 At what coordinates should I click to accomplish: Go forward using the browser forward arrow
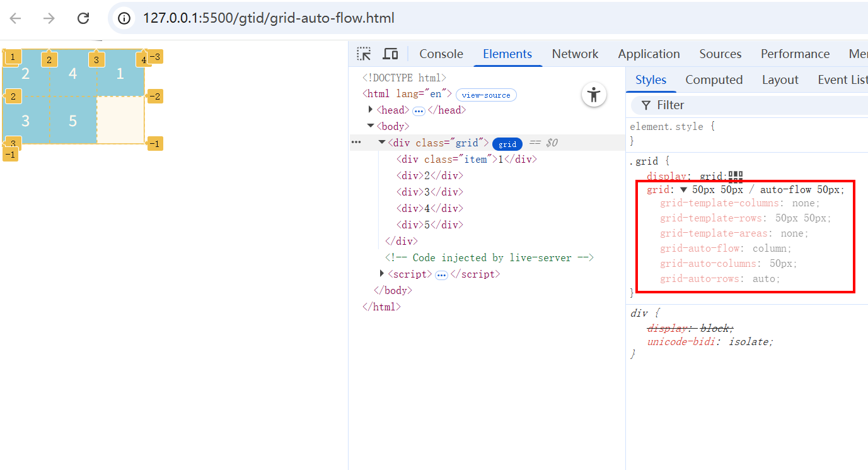[49, 18]
